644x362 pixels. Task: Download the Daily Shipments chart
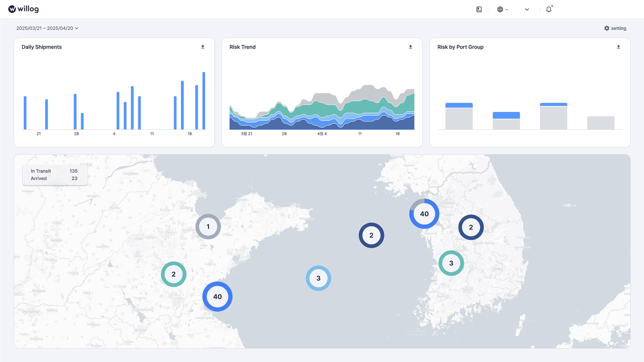click(203, 47)
